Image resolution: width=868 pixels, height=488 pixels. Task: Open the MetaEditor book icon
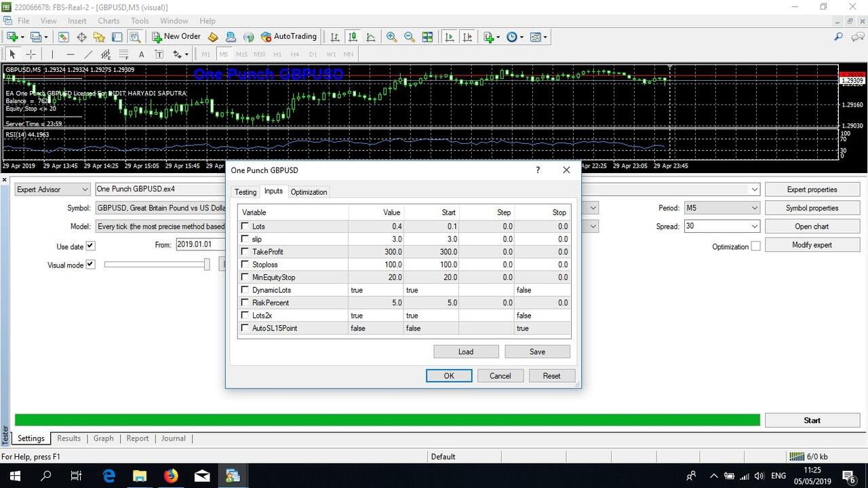(x=213, y=37)
